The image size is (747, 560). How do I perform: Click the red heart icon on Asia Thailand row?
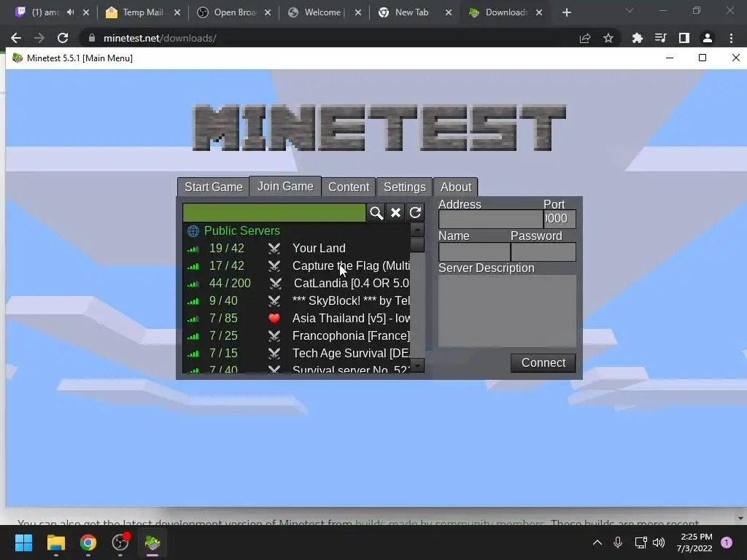click(274, 318)
